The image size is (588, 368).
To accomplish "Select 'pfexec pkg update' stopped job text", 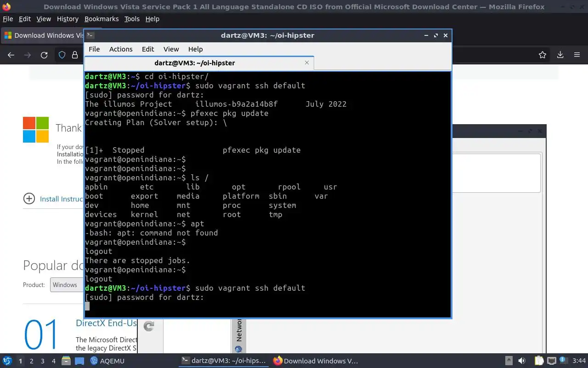I will point(261,150).
